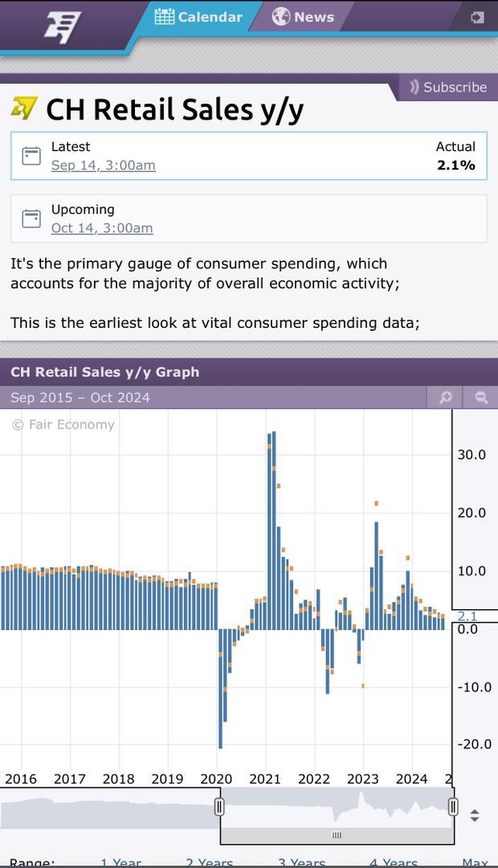
Task: Click the up/down arrows beside the navigator
Action: coord(475,816)
